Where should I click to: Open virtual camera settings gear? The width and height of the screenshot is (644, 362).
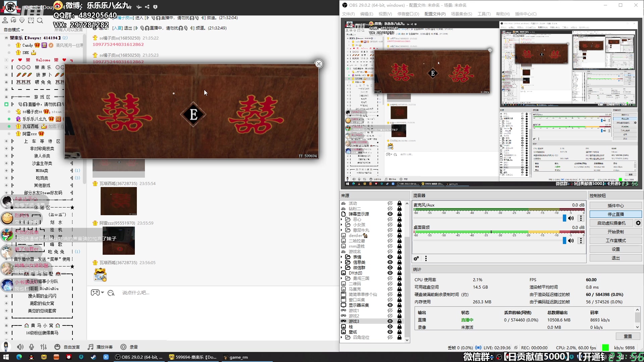(x=638, y=223)
